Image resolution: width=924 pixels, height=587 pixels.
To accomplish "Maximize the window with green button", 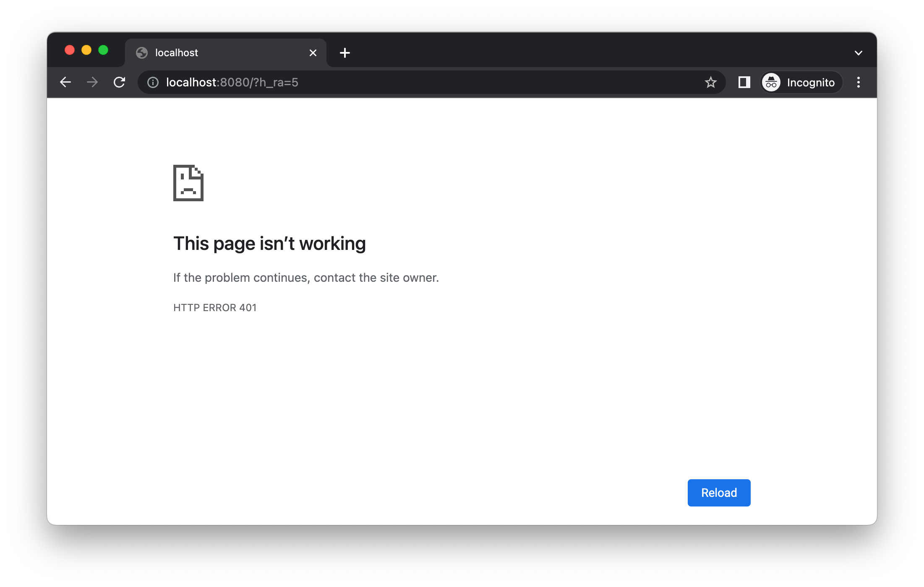I will [x=103, y=50].
